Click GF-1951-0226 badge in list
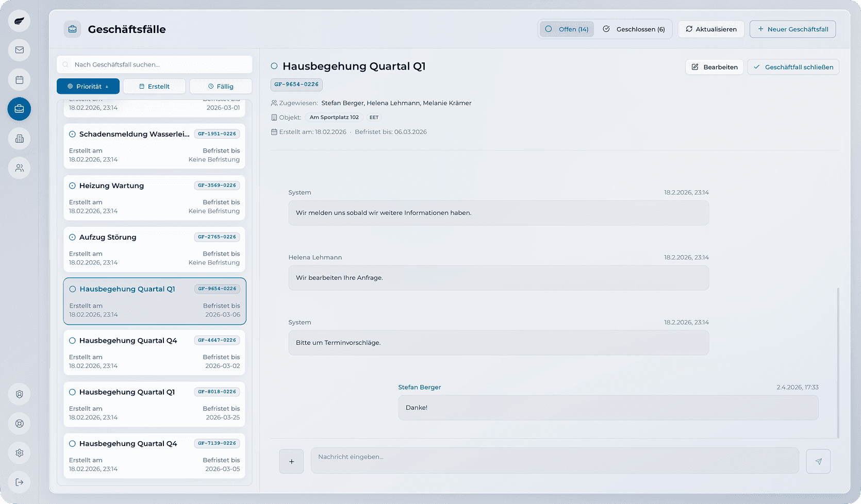 (217, 134)
